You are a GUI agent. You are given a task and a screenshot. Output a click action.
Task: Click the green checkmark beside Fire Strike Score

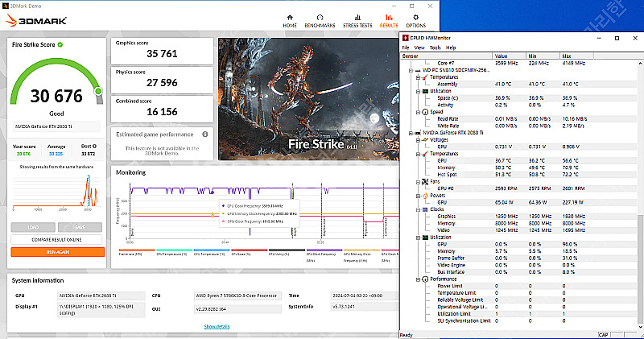(x=60, y=44)
